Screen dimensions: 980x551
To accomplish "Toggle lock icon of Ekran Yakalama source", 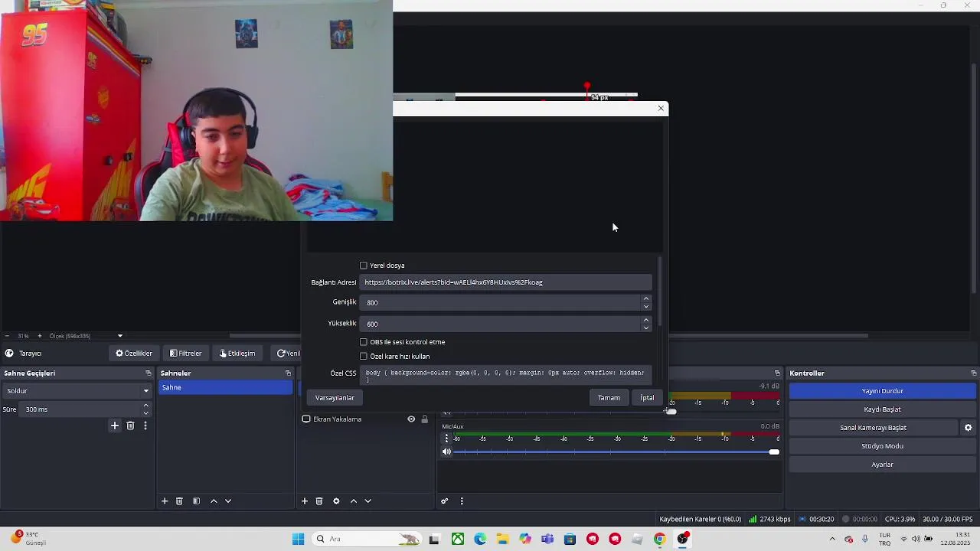I will 424,419.
